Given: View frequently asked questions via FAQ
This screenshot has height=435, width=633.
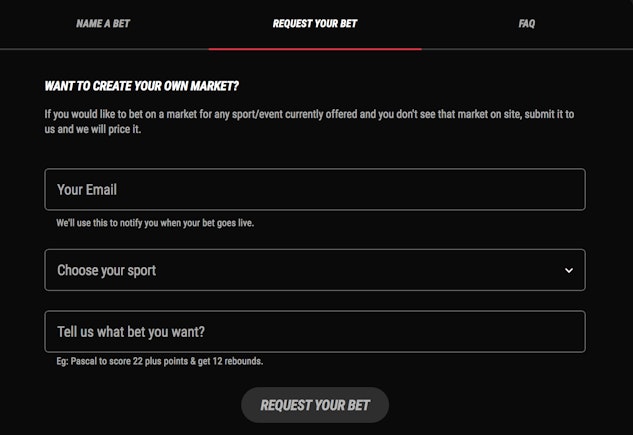Looking at the screenshot, I should [x=527, y=24].
